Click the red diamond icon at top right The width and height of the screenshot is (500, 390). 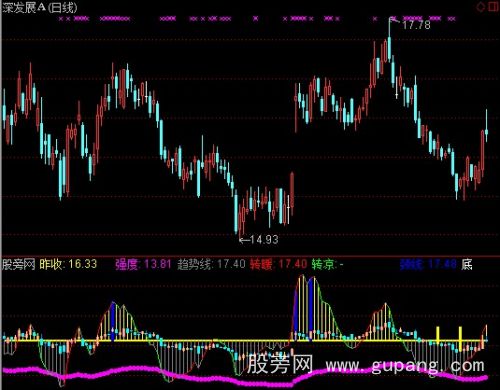click(x=480, y=7)
